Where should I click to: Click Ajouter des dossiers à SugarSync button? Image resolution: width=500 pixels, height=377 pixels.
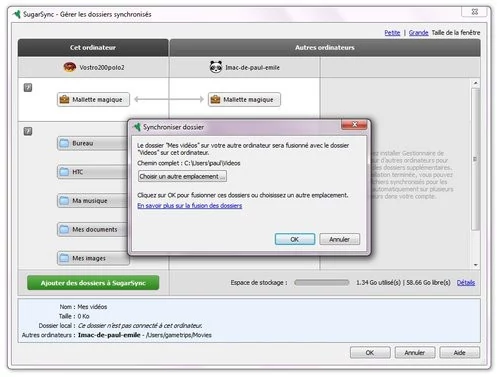[x=93, y=283]
